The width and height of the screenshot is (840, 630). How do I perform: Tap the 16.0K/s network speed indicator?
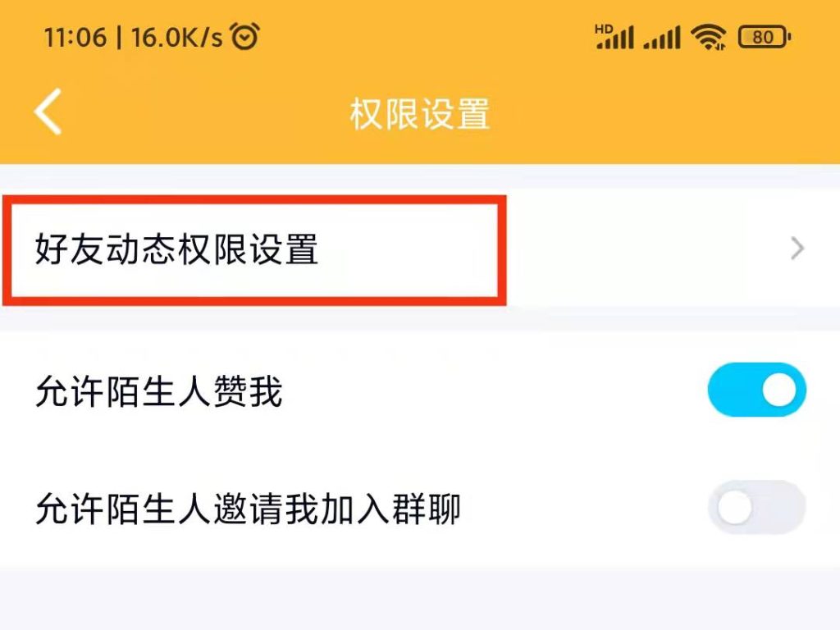177,38
